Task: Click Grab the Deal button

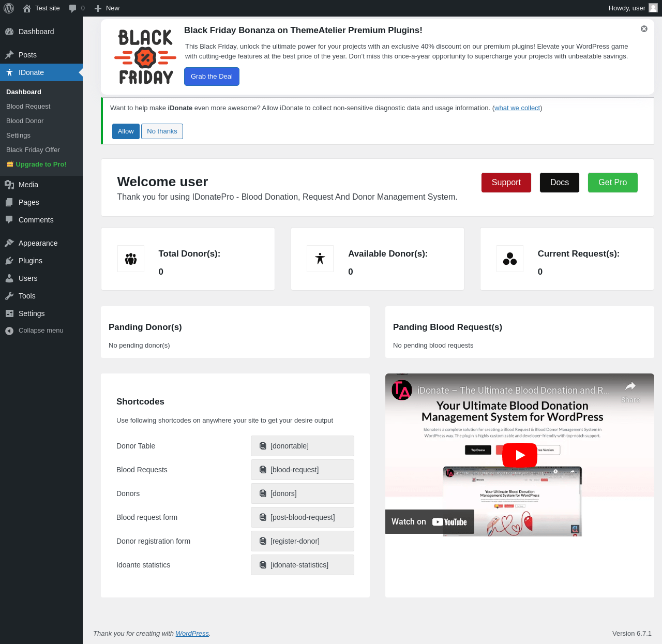Action: [x=212, y=77]
